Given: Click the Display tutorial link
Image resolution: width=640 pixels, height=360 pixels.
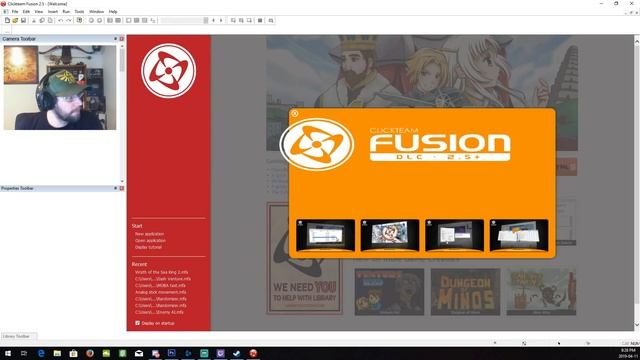Looking at the screenshot, I should [148, 247].
